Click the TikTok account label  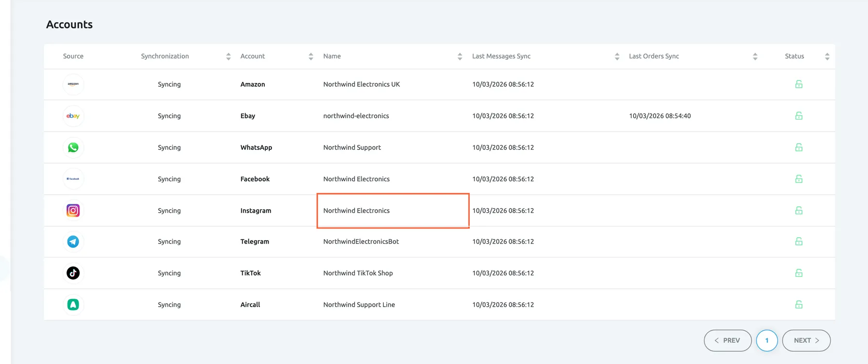(x=251, y=273)
